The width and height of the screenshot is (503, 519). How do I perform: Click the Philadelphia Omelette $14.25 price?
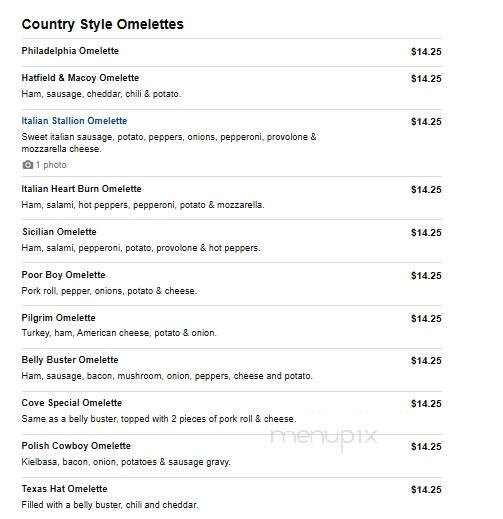coord(426,52)
